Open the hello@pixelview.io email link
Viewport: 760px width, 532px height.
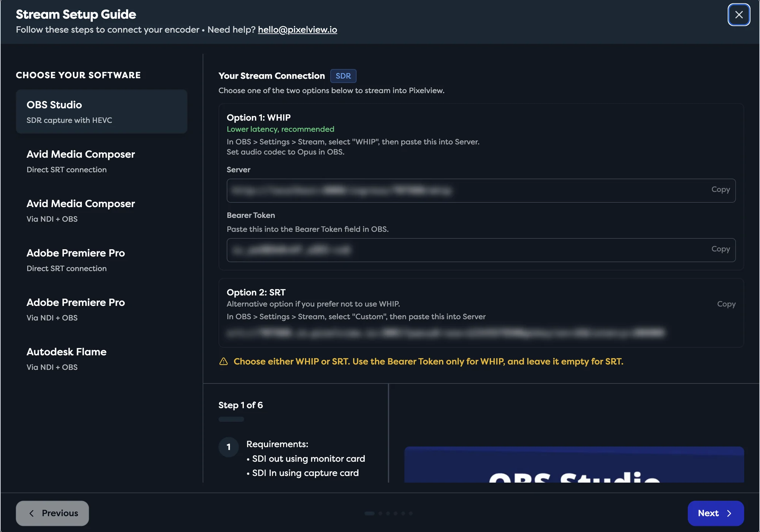pos(297,30)
